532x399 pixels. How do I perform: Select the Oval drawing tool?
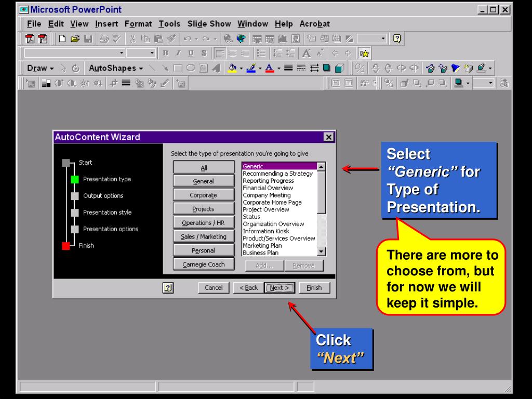[x=191, y=68]
